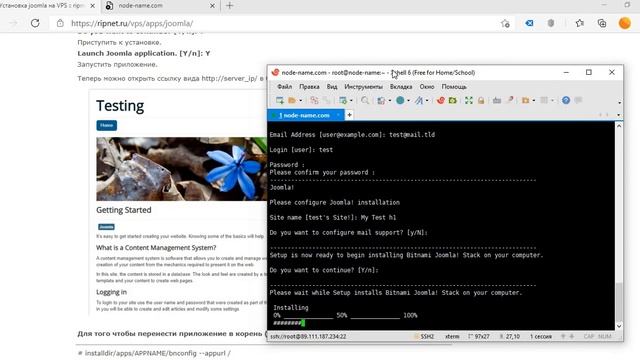
Task: Expand dropdown beside the starred folder icon
Action: pyautogui.click(x=533, y=101)
